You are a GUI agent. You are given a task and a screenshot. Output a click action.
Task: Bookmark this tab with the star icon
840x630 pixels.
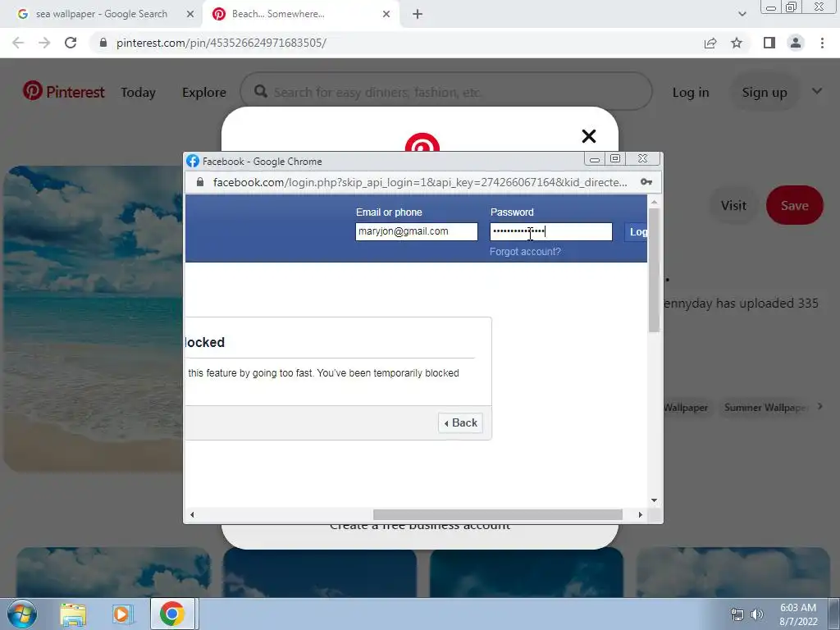click(x=737, y=43)
